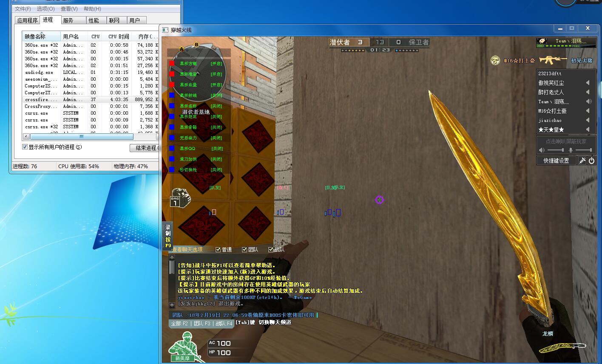Viewport: 602px width, 364px height.
Task: Click the round emblem beside M16☆打土豪 kill feed
Action: point(495,60)
